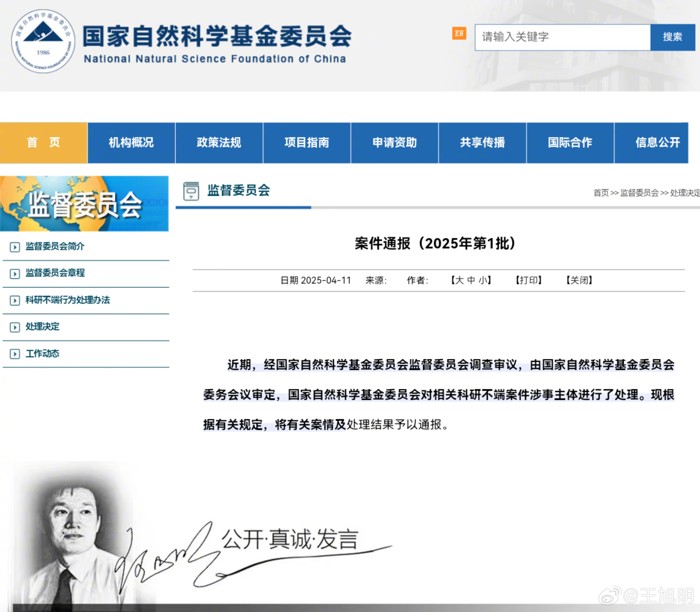
Task: Click the 监督委员会 breadcrumb link
Action: [639, 193]
